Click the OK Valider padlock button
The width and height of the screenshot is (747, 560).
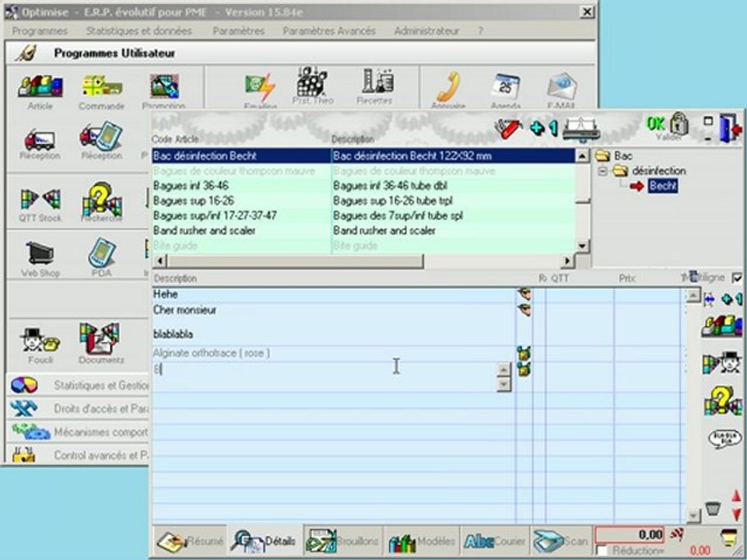(x=668, y=126)
